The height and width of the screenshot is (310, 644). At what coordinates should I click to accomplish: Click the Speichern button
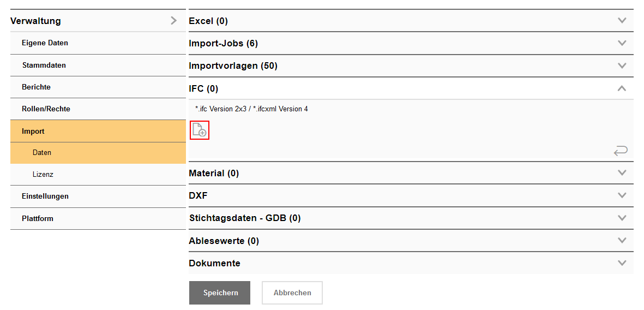pyautogui.click(x=220, y=293)
